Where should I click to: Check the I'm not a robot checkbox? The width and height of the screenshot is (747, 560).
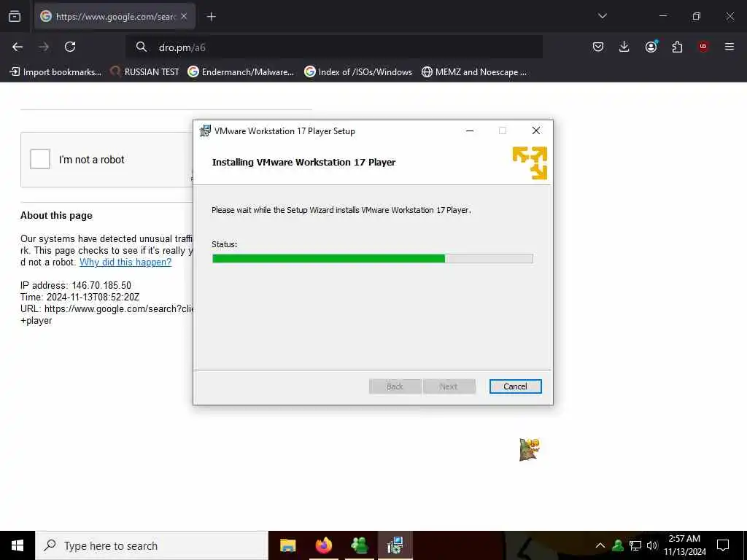[40, 159]
